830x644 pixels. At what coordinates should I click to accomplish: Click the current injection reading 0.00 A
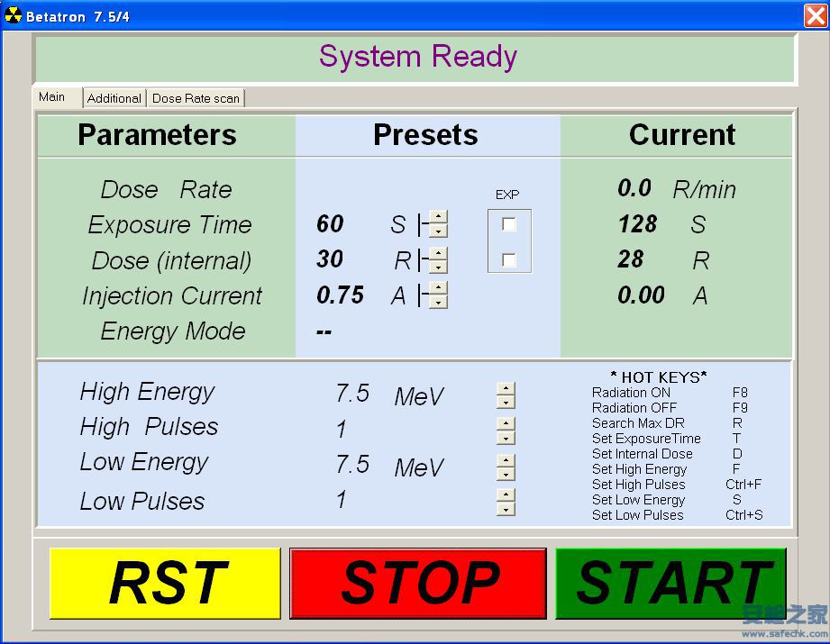662,295
